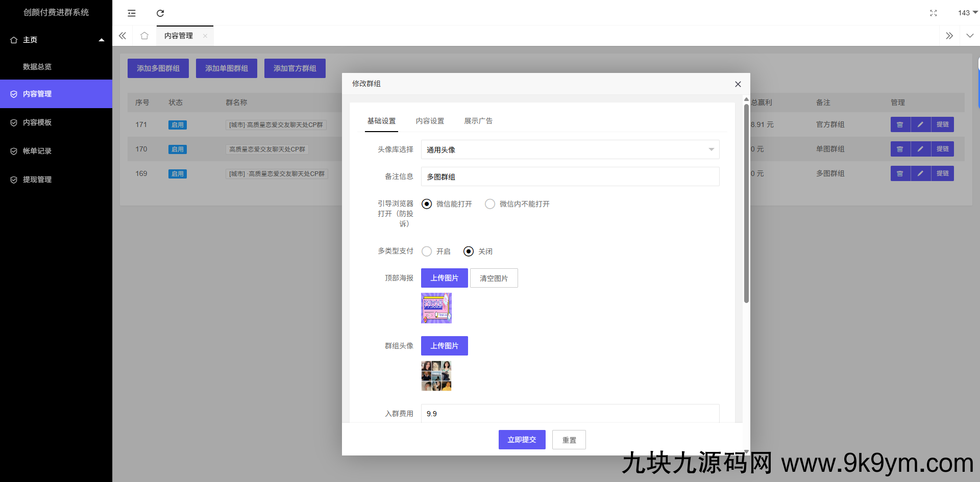Open the 头像库选择 dropdown
The width and height of the screenshot is (980, 482).
click(x=570, y=149)
